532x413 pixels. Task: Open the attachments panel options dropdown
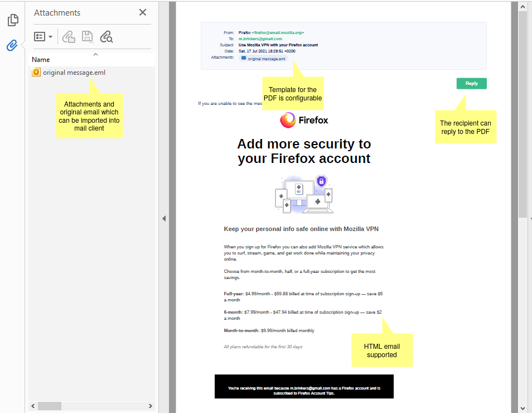tap(43, 37)
